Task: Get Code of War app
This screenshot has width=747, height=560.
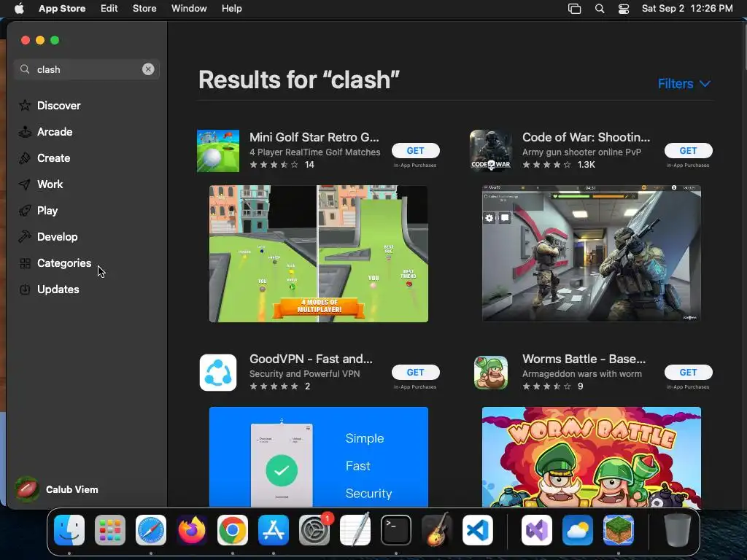Action: pos(689,150)
